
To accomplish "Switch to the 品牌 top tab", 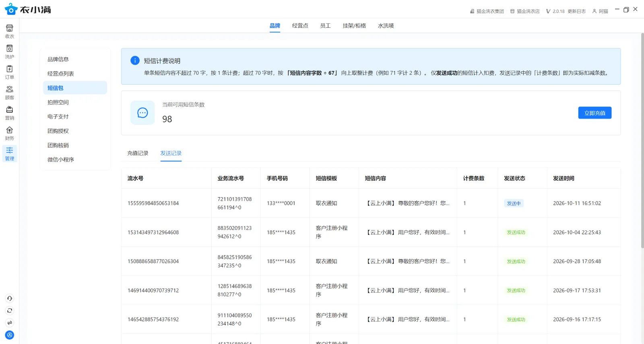I will click(275, 26).
